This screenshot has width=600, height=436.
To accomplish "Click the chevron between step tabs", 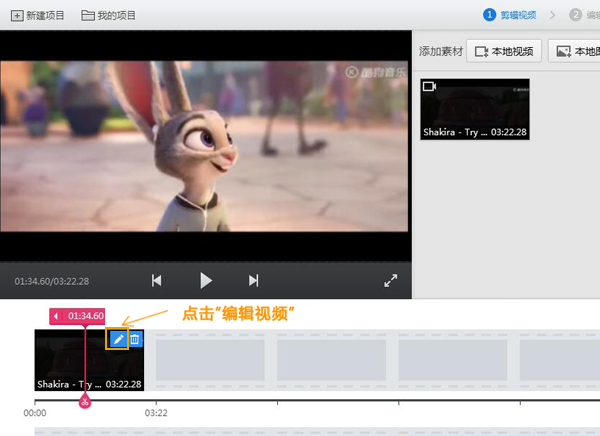I will [x=553, y=15].
